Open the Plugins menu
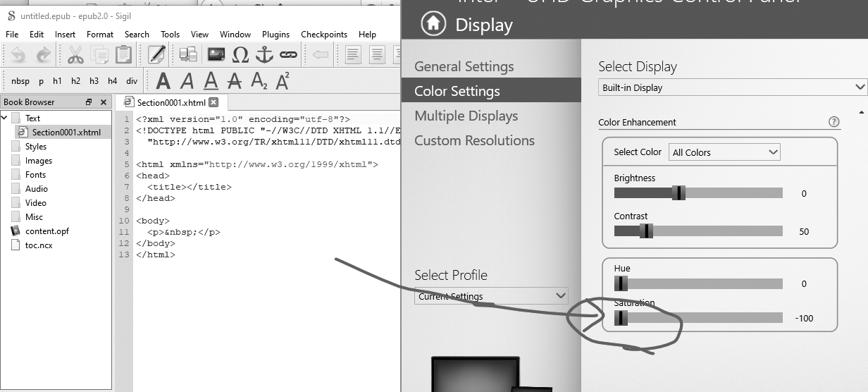The image size is (868, 392). (x=275, y=34)
